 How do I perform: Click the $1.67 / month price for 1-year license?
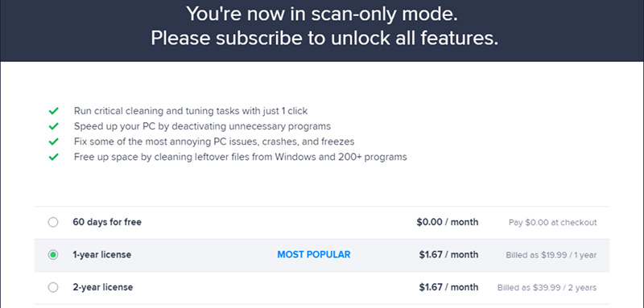coord(448,255)
